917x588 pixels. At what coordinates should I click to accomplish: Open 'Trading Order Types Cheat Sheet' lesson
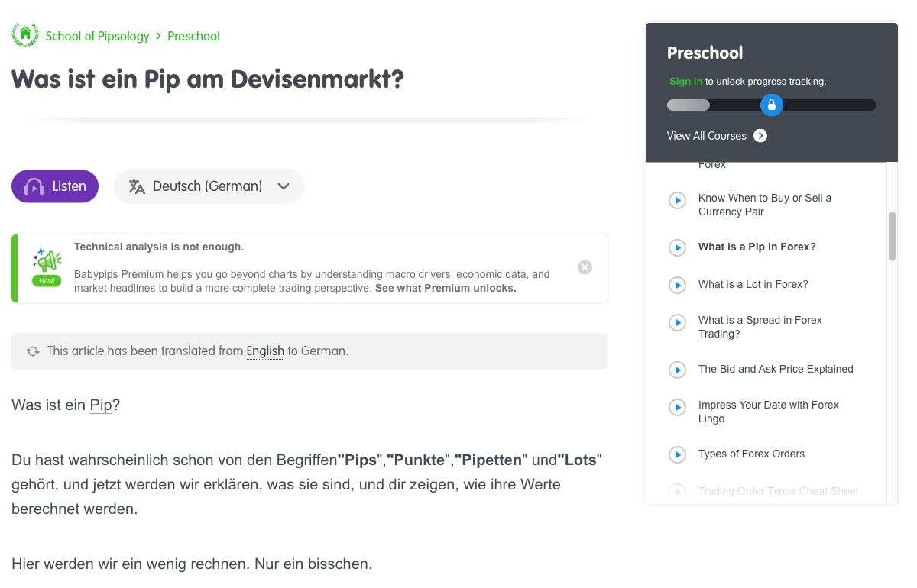[779, 491]
